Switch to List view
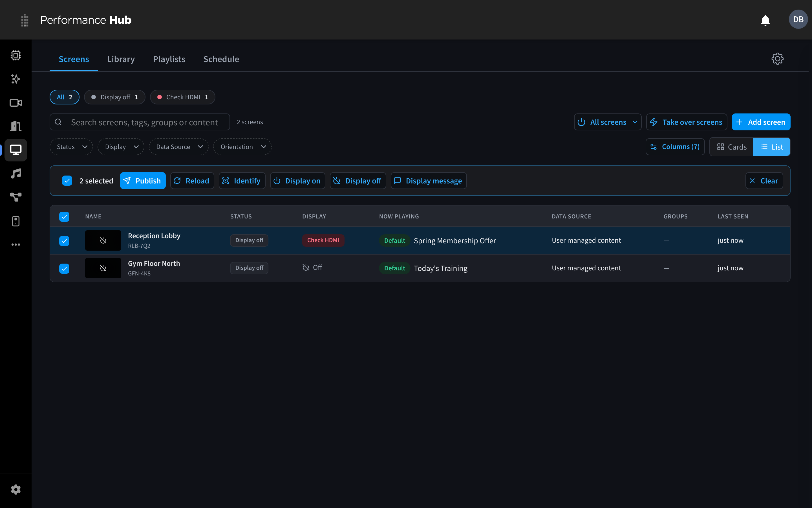This screenshot has width=812, height=508. [x=771, y=147]
